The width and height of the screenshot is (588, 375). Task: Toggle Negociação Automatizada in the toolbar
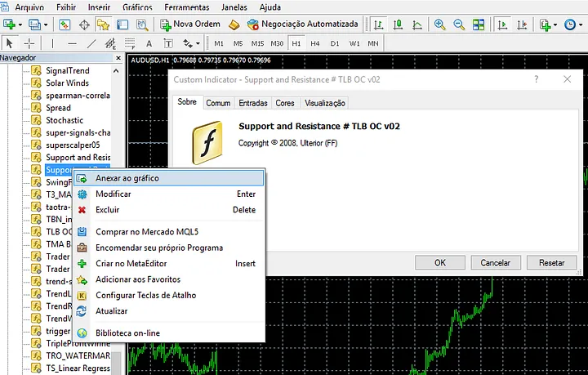(295, 25)
